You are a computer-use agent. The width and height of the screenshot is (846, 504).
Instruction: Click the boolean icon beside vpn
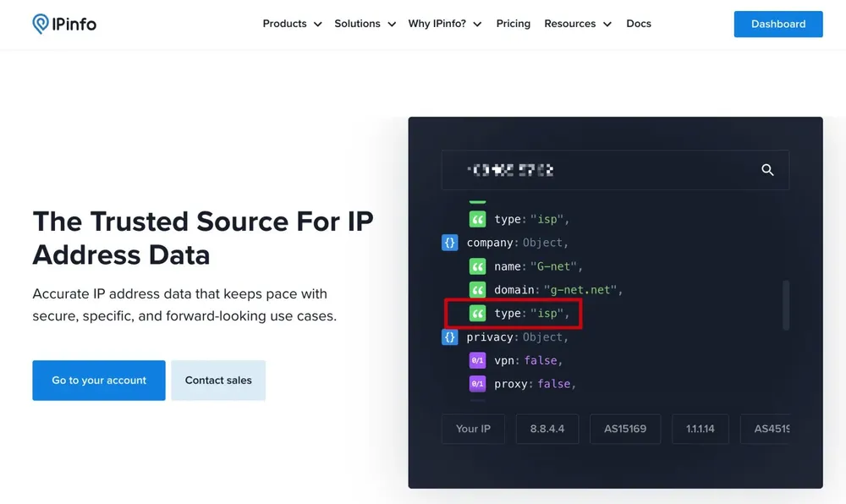[x=477, y=360]
